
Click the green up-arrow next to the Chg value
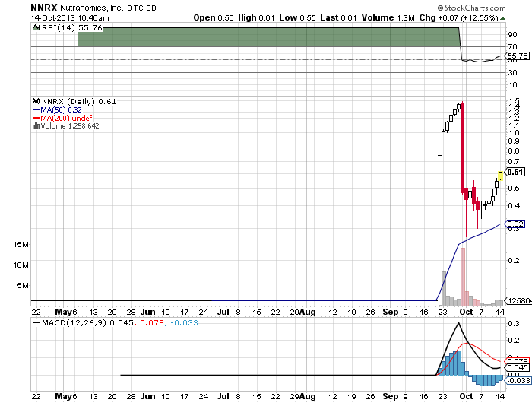tap(503, 18)
